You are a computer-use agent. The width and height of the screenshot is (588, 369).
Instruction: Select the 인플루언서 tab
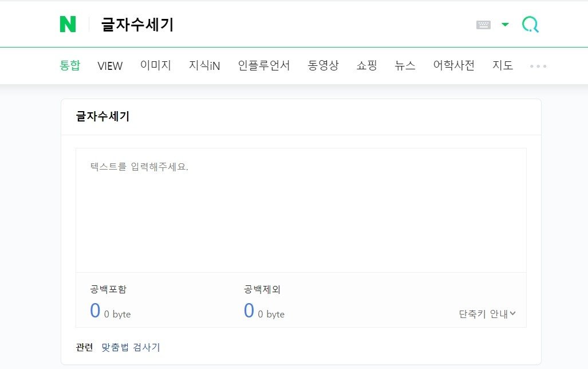(264, 65)
